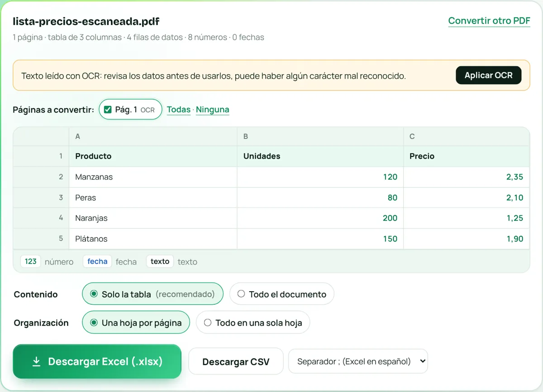
Task: Click column header B
Action: [x=320, y=137]
